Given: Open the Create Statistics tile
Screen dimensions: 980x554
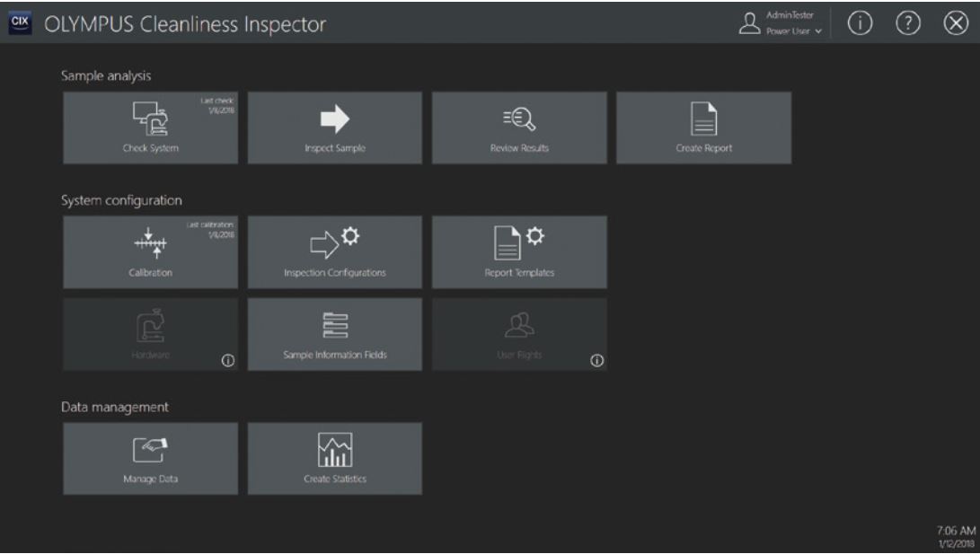Looking at the screenshot, I should [x=334, y=459].
